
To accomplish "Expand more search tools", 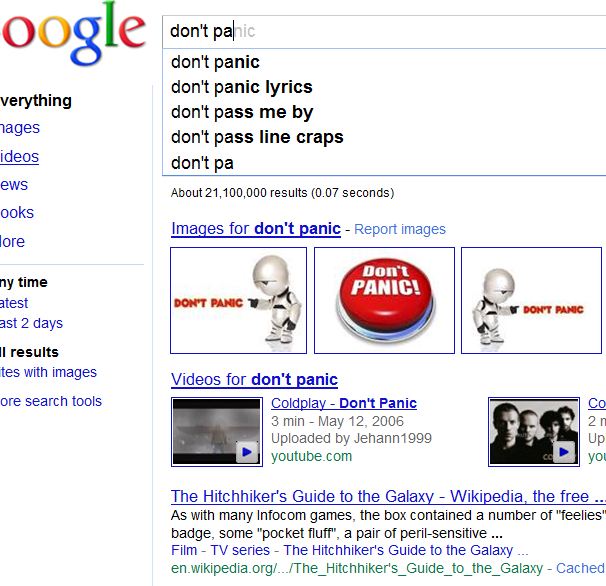I will (50, 401).
